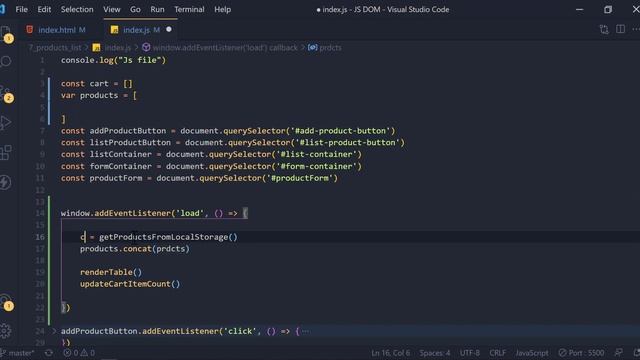This screenshot has width=640, height=360.
Task: Click Spaces: 4 indentation setting
Action: click(435, 353)
